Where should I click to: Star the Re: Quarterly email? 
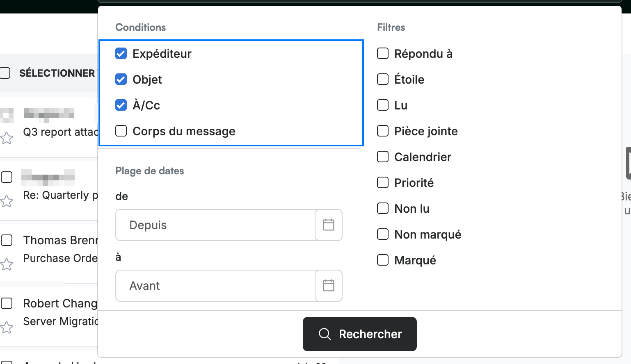7,201
